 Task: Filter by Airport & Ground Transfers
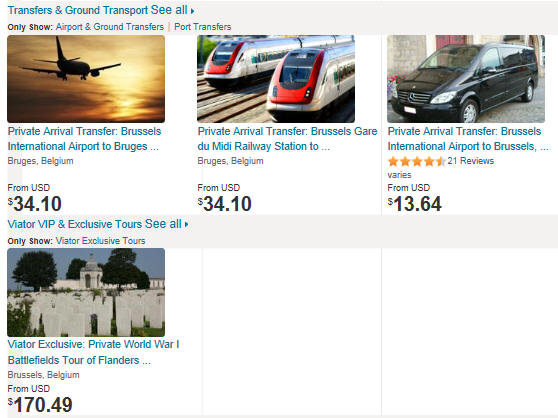pyautogui.click(x=110, y=27)
